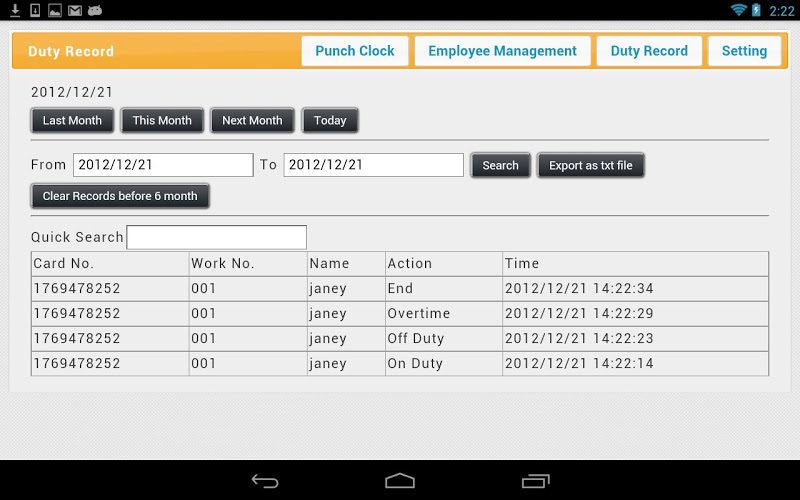Focus the To date field
Image resolution: width=800 pixels, height=500 pixels.
coord(373,165)
